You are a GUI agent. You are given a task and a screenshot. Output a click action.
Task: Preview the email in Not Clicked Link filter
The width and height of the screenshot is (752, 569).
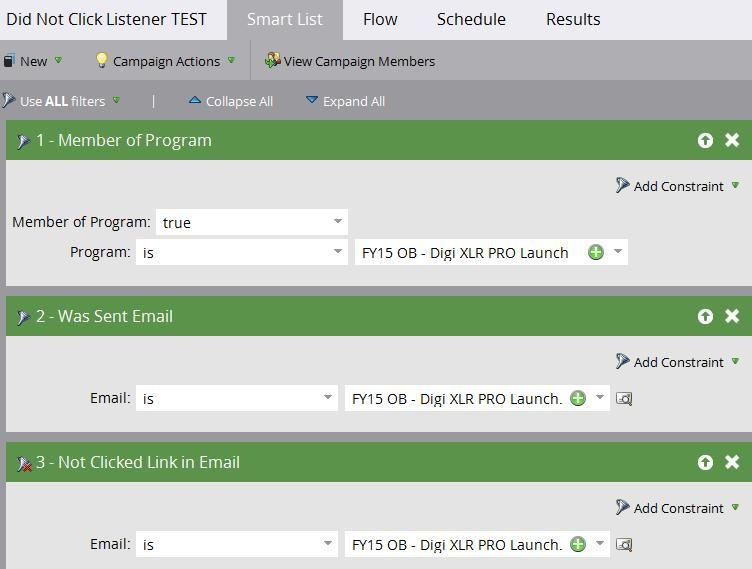(x=624, y=545)
